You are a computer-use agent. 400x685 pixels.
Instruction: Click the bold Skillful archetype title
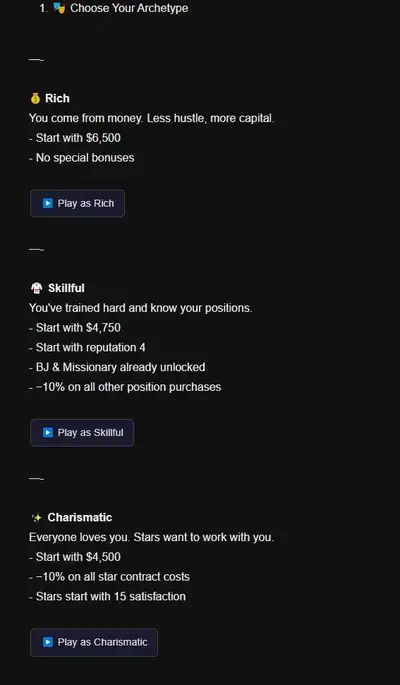click(x=66, y=288)
